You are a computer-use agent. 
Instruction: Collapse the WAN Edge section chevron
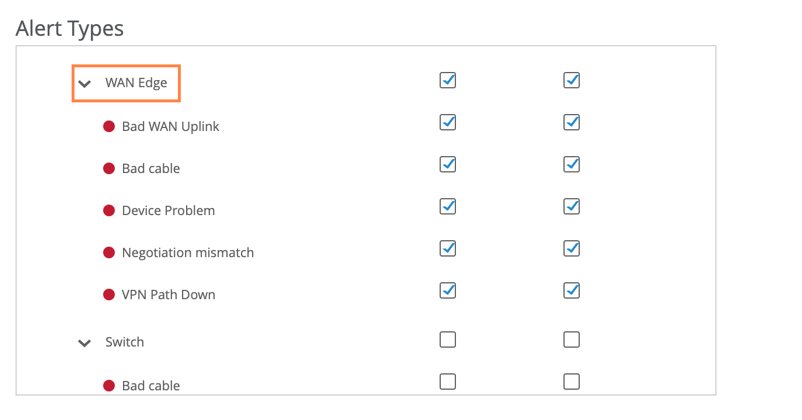click(86, 84)
